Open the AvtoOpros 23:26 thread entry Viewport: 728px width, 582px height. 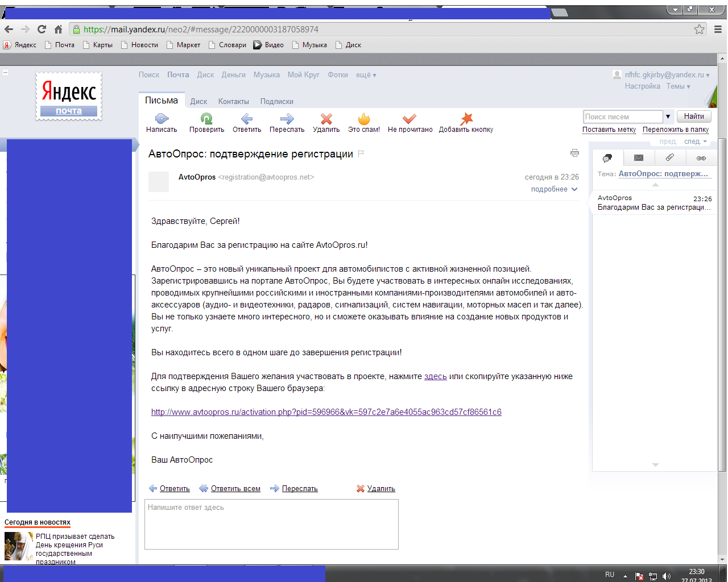click(655, 203)
